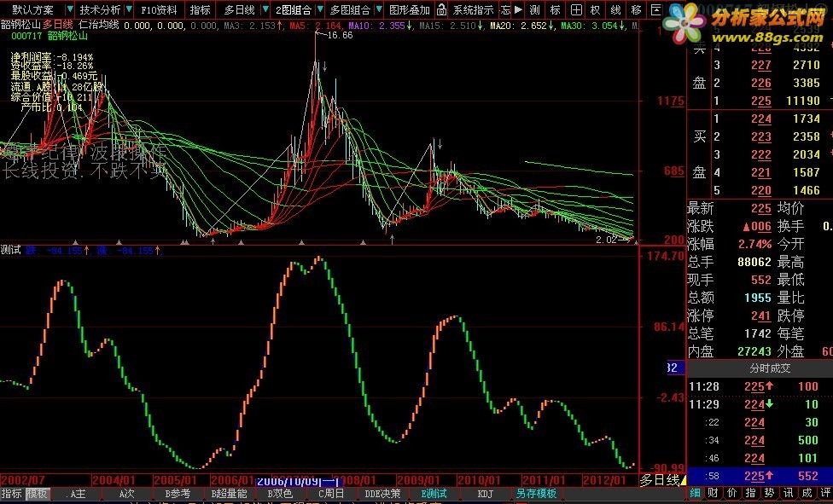
Task: Click the play arrow icon in toolbar
Action: coord(519,9)
